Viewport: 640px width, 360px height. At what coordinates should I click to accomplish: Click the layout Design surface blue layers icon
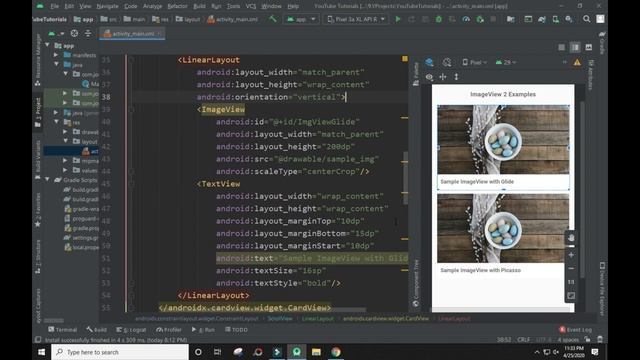[429, 62]
